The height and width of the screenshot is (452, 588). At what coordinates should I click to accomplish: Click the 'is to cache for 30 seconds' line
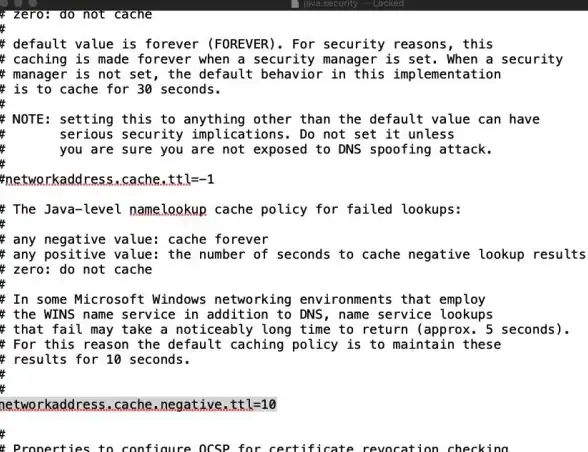110,89
